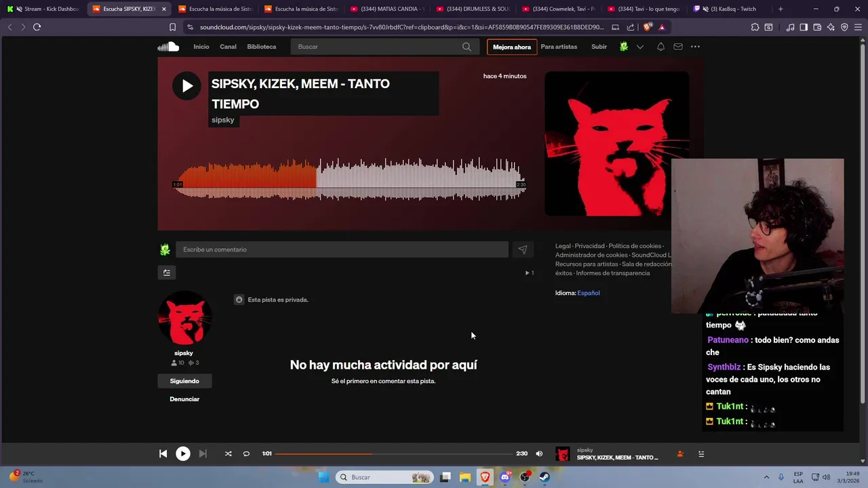Open Steam from the taskbar
The image size is (868, 488).
pyautogui.click(x=545, y=477)
